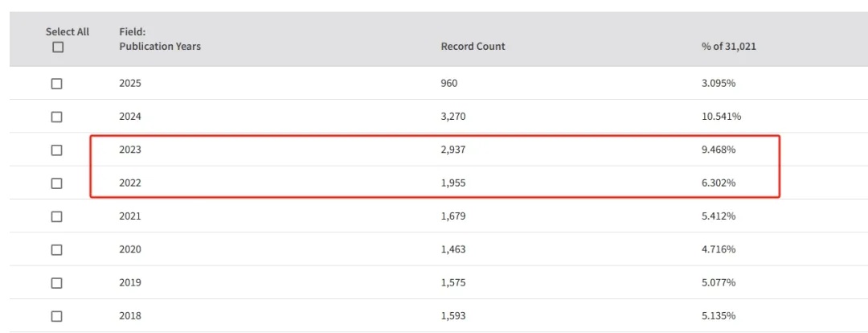Click the "% of 31,021" column header
Viewport: 868px width, 333px height.
728,47
